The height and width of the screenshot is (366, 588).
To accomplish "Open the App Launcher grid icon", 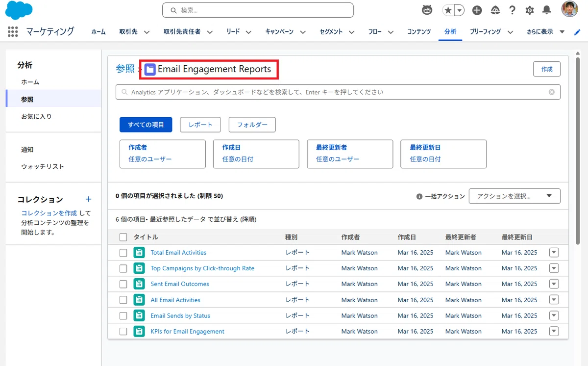I will click(13, 32).
